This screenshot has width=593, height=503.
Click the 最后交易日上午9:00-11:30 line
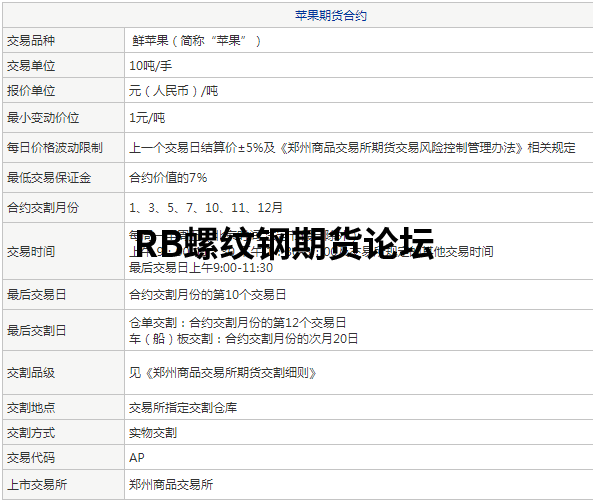(201, 268)
